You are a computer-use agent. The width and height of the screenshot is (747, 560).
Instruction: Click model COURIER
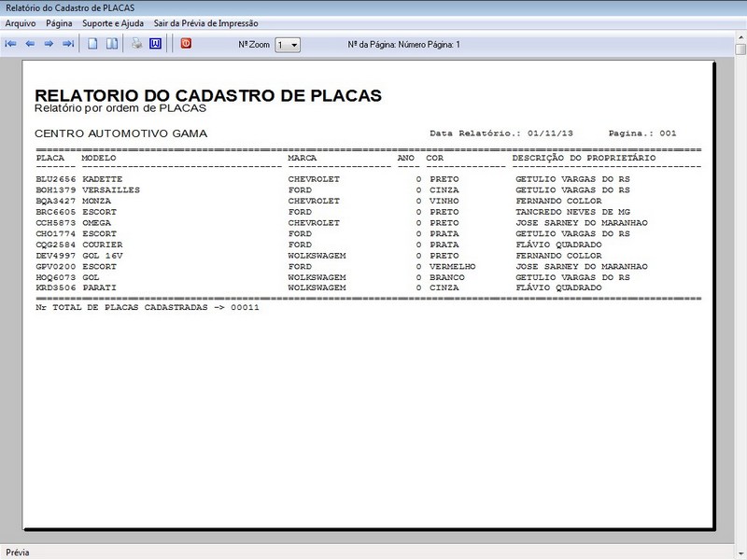pos(103,245)
